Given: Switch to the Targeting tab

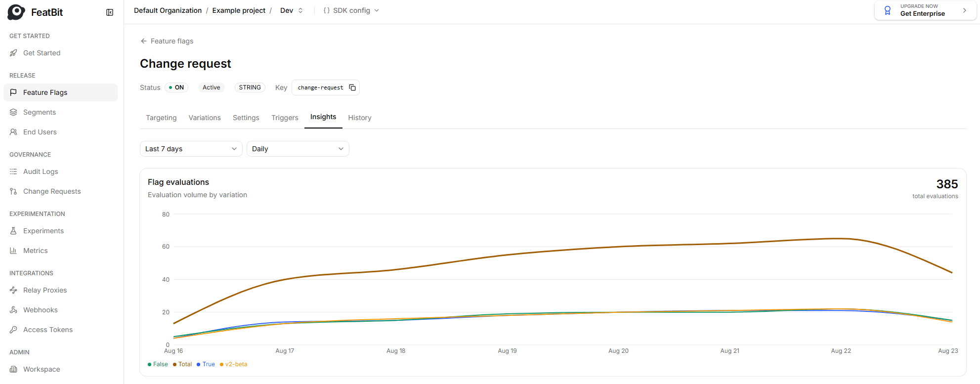Looking at the screenshot, I should click(x=161, y=118).
